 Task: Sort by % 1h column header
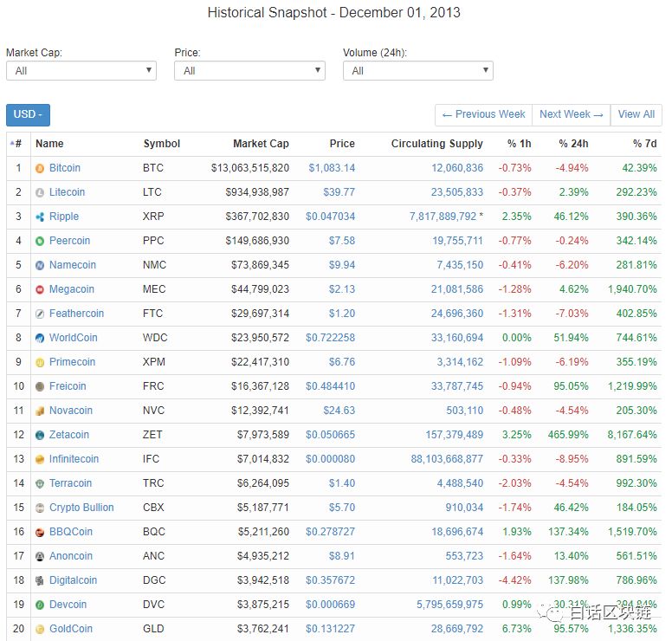519,144
